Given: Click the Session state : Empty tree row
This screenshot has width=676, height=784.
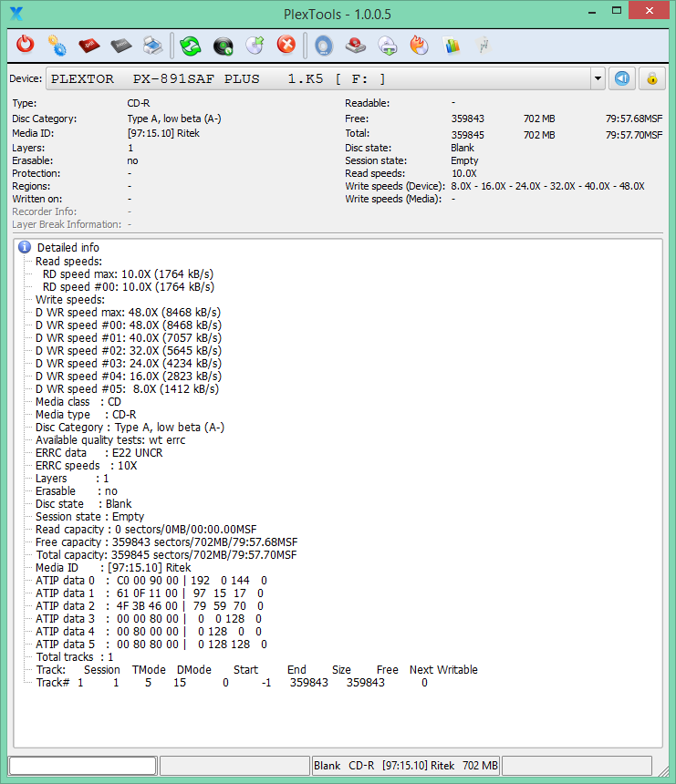Looking at the screenshot, I should tap(89, 517).
